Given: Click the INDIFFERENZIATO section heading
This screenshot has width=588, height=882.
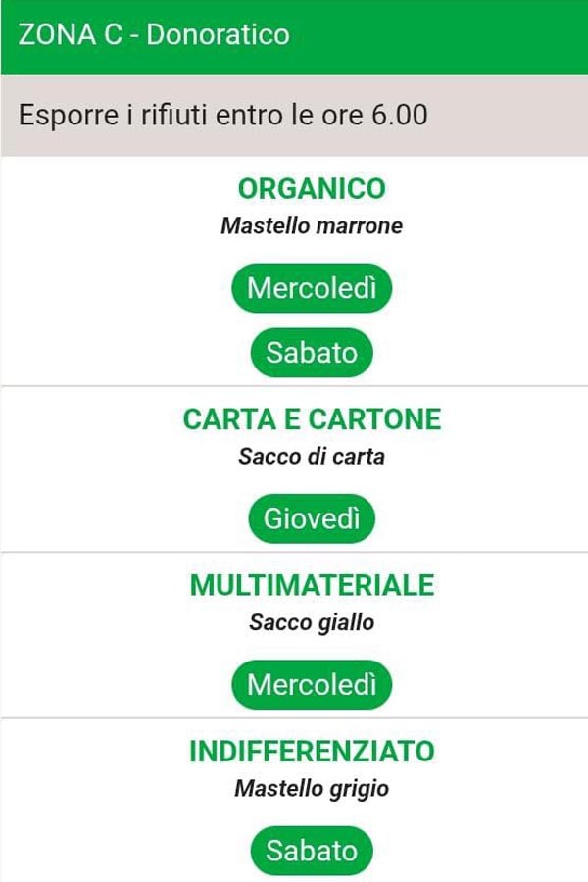Looking at the screenshot, I should [312, 752].
